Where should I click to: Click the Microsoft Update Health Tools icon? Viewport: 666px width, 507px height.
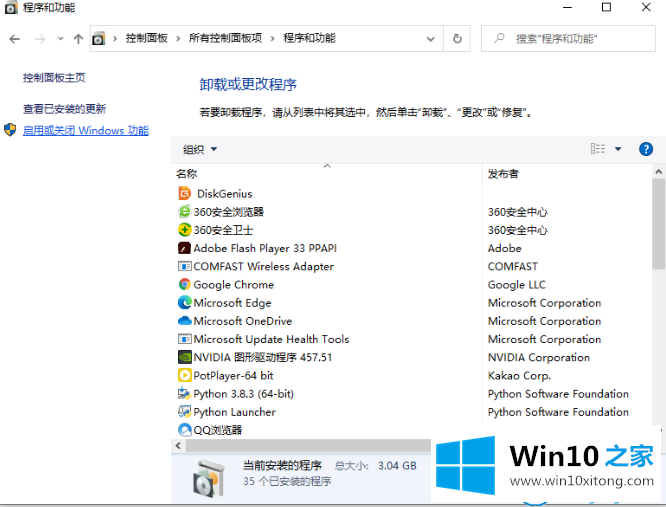pyautogui.click(x=184, y=339)
